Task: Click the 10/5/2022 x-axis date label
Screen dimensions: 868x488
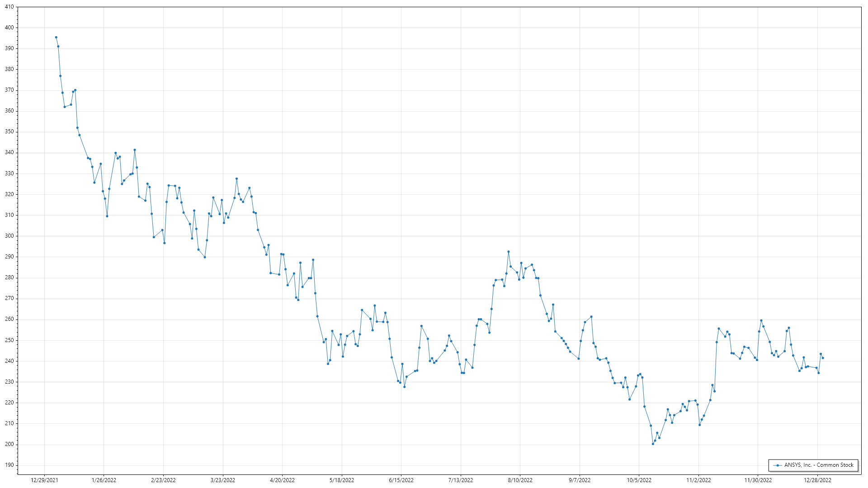Action: 639,480
